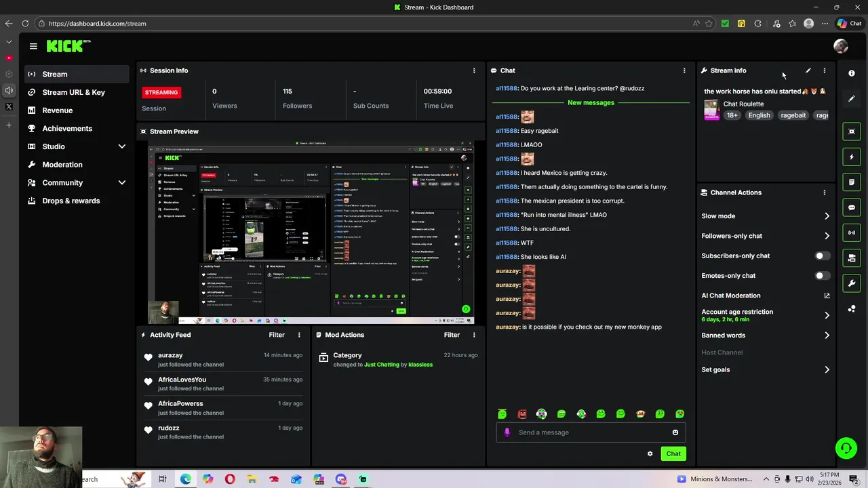
Task: Click the Stream Preview video thumbnail
Action: [x=311, y=232]
